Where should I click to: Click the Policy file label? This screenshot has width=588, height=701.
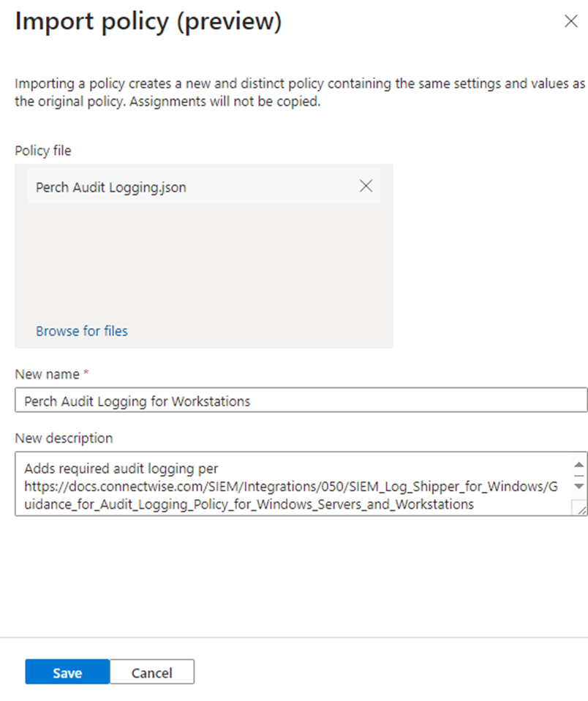(x=43, y=151)
